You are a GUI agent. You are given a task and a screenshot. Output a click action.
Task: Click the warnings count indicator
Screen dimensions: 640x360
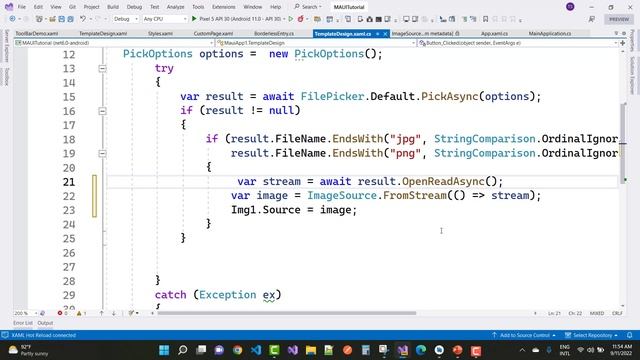tap(82, 313)
